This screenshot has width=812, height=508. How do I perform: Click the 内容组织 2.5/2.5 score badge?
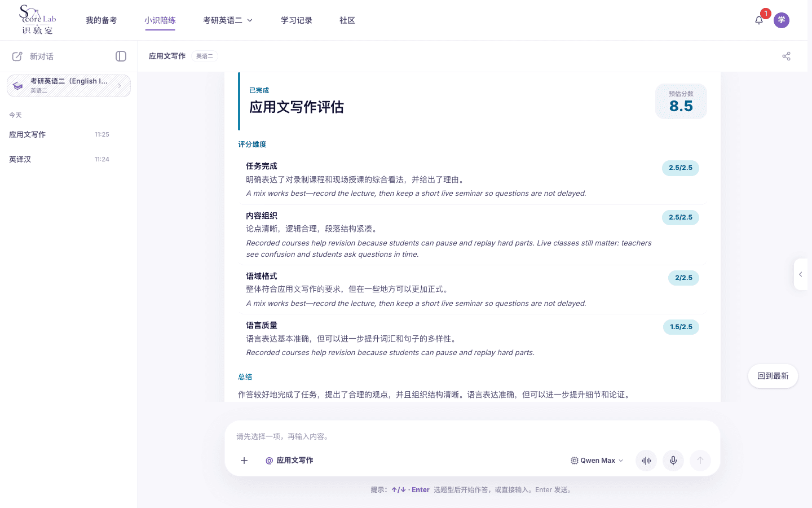pos(681,217)
